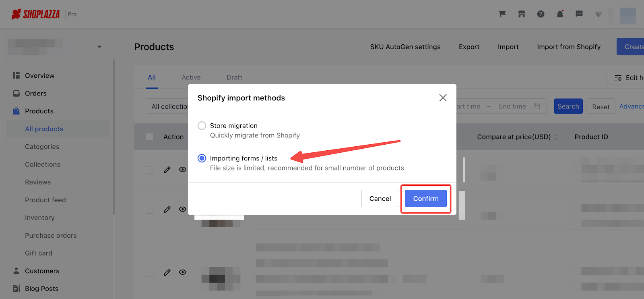Click the Orders sidebar icon
This screenshot has width=644, height=299.
tap(16, 93)
